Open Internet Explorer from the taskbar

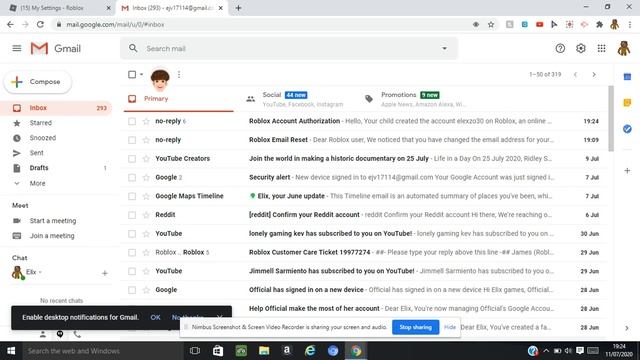(x=310, y=351)
